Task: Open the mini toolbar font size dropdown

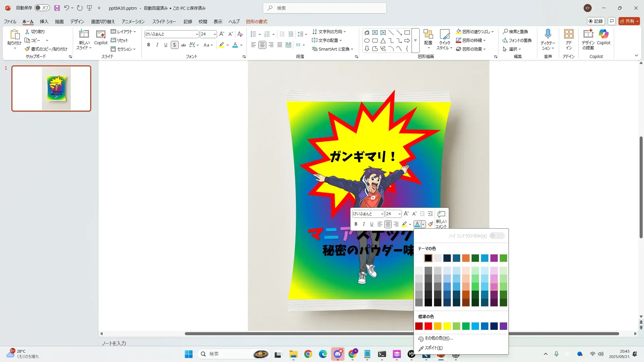Action: point(399,214)
